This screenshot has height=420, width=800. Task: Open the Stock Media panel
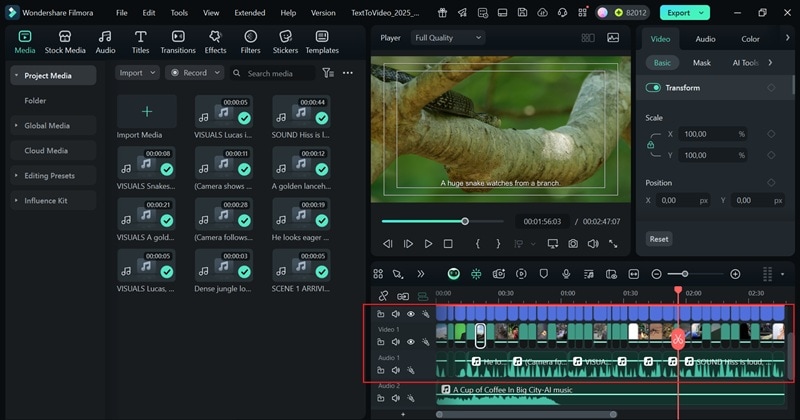point(65,42)
